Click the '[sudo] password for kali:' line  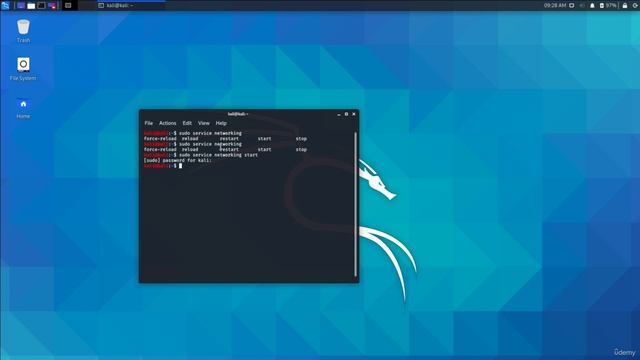click(x=178, y=160)
